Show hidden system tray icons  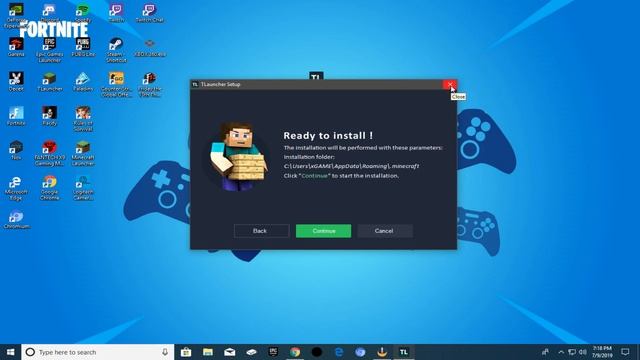click(561, 352)
